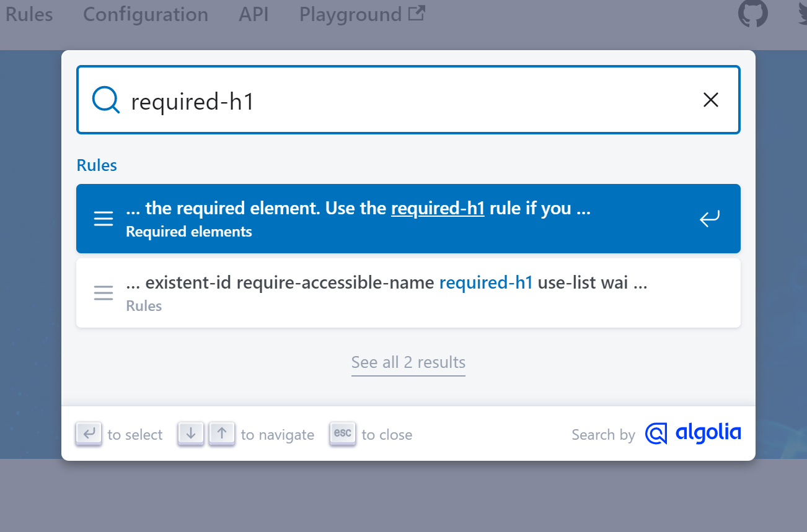
Task: Click the down-arrow navigation key icon
Action: (x=190, y=434)
